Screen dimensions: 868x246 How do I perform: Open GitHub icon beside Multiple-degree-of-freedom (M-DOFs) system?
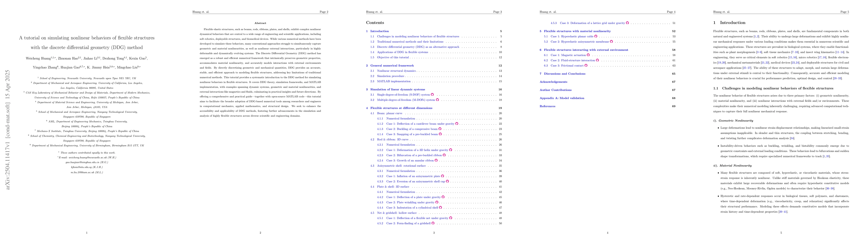point(437,100)
